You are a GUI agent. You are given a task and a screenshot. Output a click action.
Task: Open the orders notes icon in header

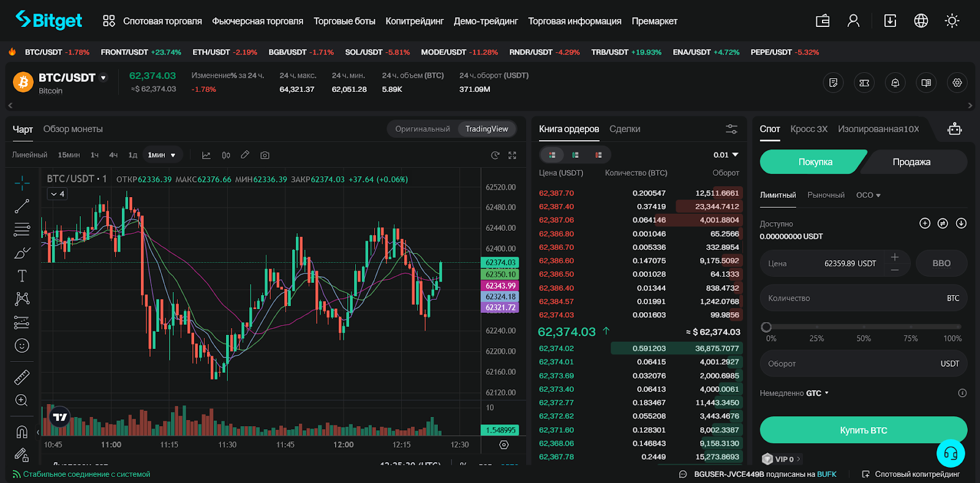(833, 83)
